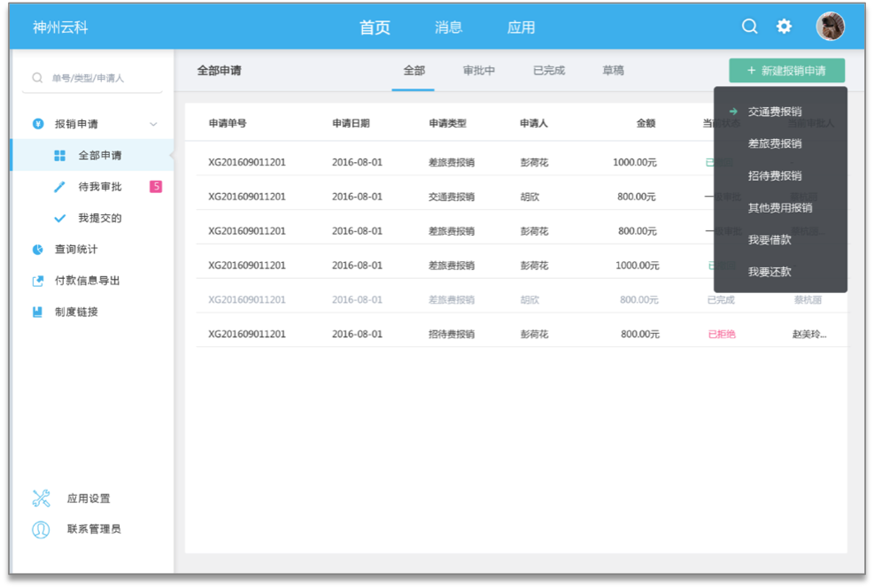Screen dimensions: 874x588
Task: Click the 已拒绝 status in the last row
Action: (x=722, y=335)
